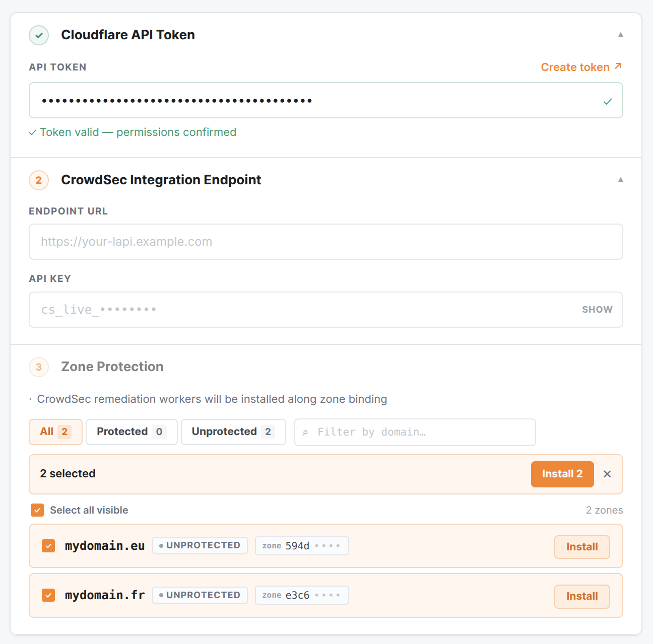
Task: Open the Create token link
Action: click(x=581, y=67)
